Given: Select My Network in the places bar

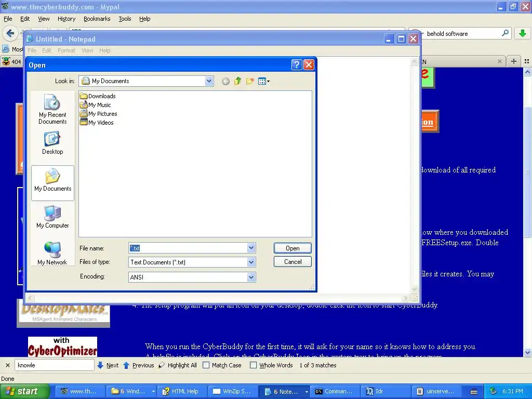Looking at the screenshot, I should (52, 254).
